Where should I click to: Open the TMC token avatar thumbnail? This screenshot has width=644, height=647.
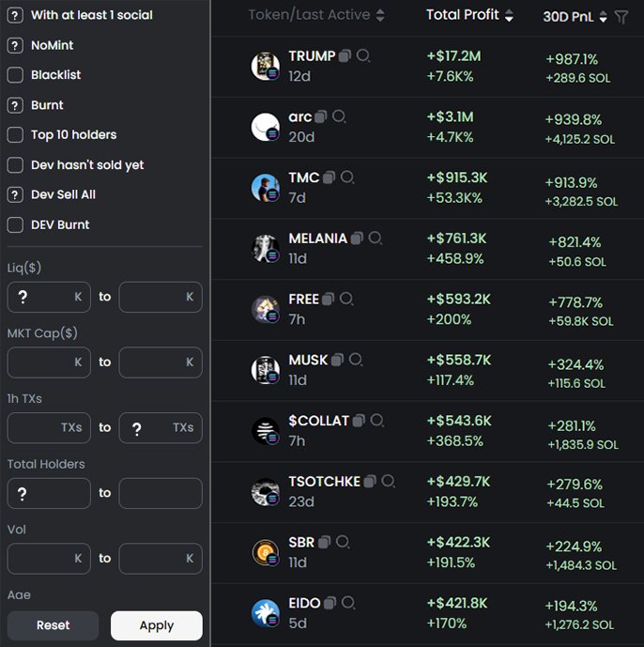(x=266, y=187)
